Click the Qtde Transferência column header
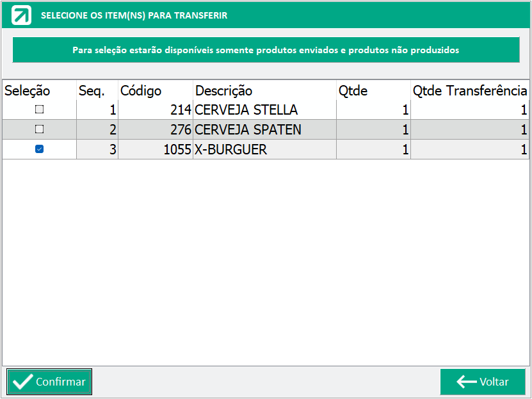The width and height of the screenshot is (532, 399). click(470, 90)
